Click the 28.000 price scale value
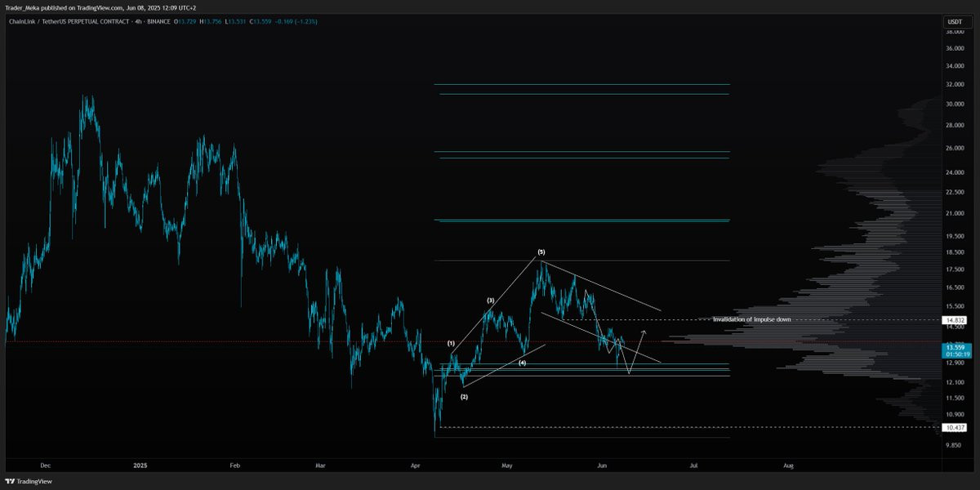This screenshot has width=980, height=490. pos(955,125)
